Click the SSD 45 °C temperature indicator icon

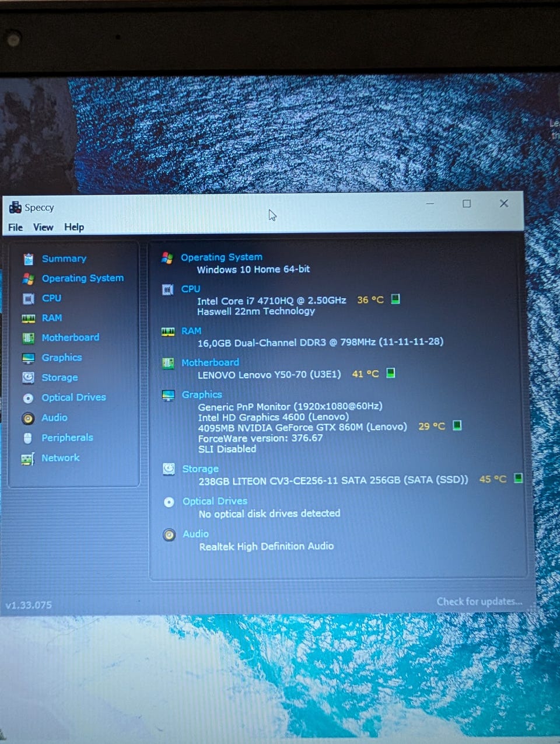tap(518, 478)
